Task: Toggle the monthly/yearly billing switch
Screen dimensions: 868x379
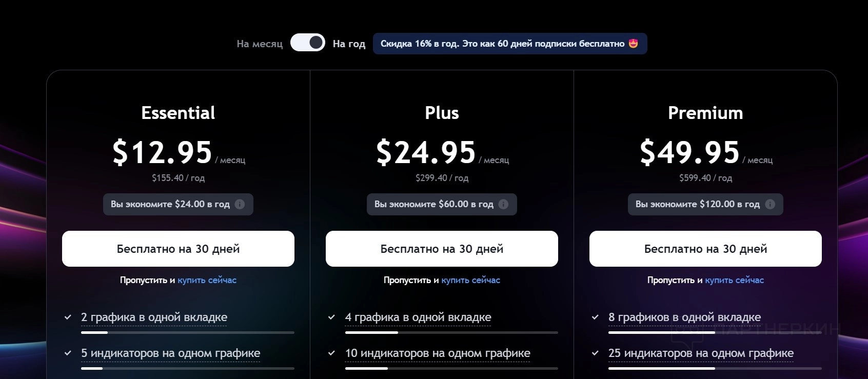Action: (x=308, y=43)
